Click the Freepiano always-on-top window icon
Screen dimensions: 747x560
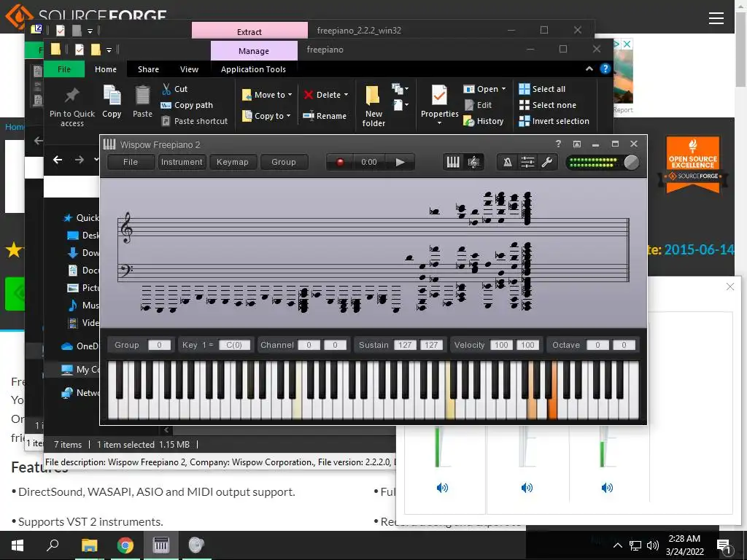(577, 144)
